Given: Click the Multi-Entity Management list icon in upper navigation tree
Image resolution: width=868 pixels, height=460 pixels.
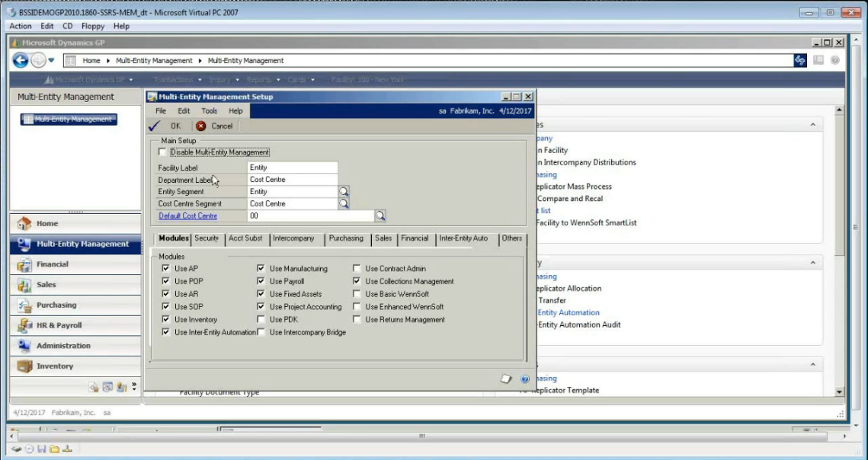Looking at the screenshot, I should (28, 119).
